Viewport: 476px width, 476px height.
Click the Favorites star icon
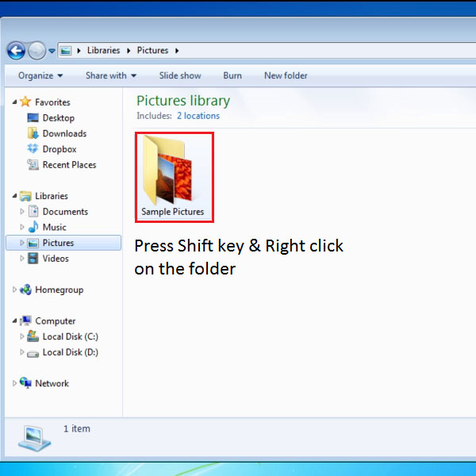25,102
